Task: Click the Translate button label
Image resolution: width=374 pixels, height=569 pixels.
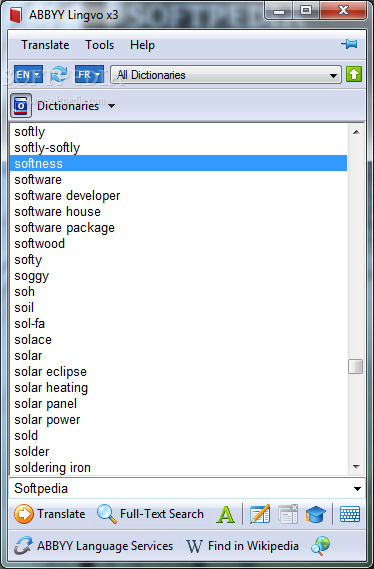Action: click(61, 514)
